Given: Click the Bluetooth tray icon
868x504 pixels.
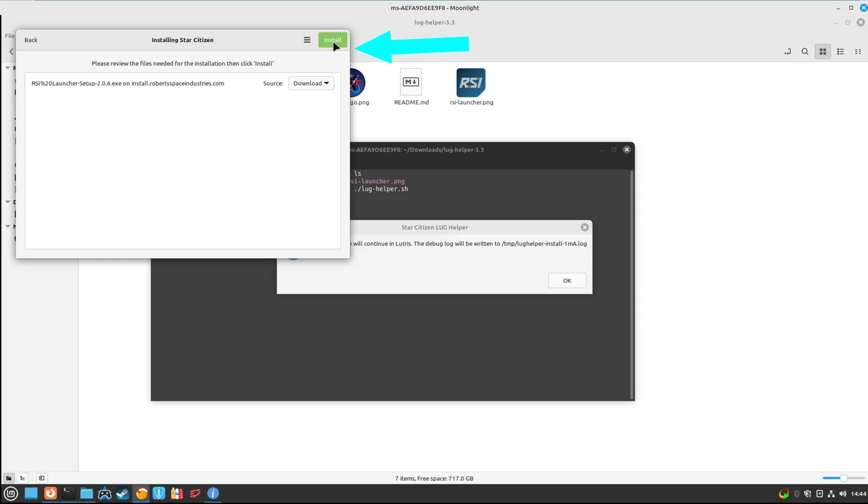Looking at the screenshot, I should coord(797,494).
